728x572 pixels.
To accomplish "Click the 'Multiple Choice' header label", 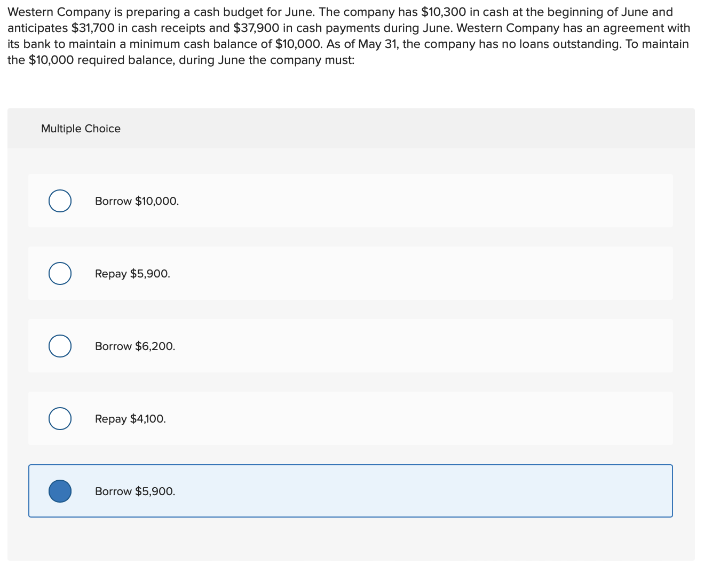I will click(81, 129).
